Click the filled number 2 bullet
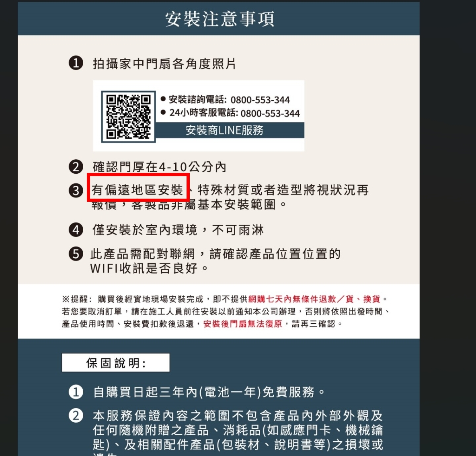 [76, 166]
